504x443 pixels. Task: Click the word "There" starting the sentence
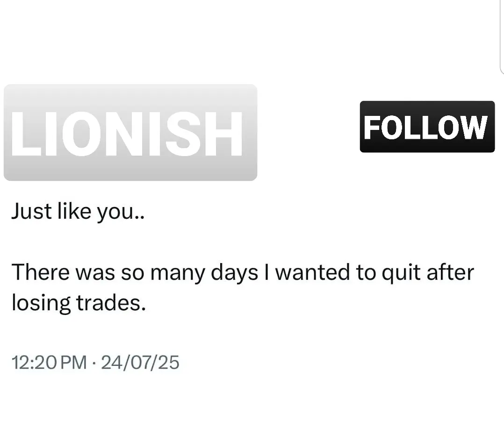click(x=41, y=272)
